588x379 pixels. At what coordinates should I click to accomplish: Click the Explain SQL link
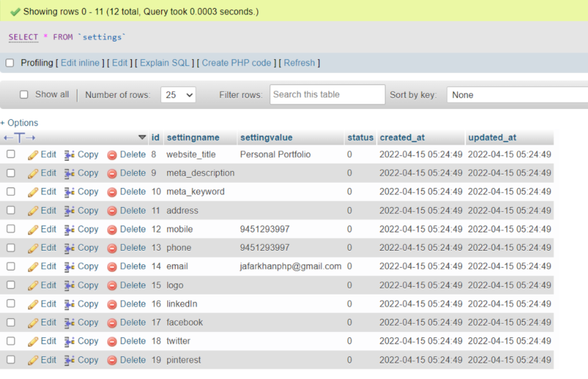tap(164, 63)
